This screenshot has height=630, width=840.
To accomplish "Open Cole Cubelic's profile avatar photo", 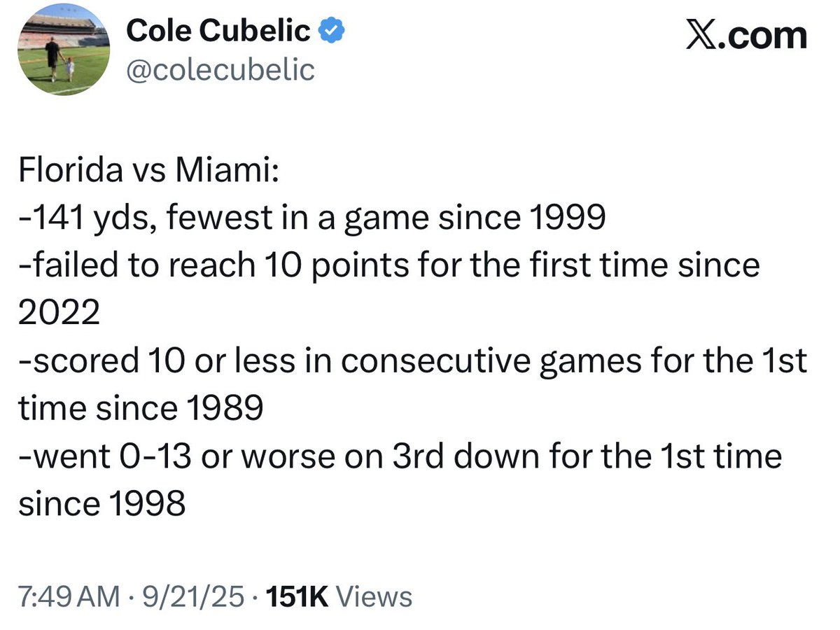I will (x=64, y=49).
